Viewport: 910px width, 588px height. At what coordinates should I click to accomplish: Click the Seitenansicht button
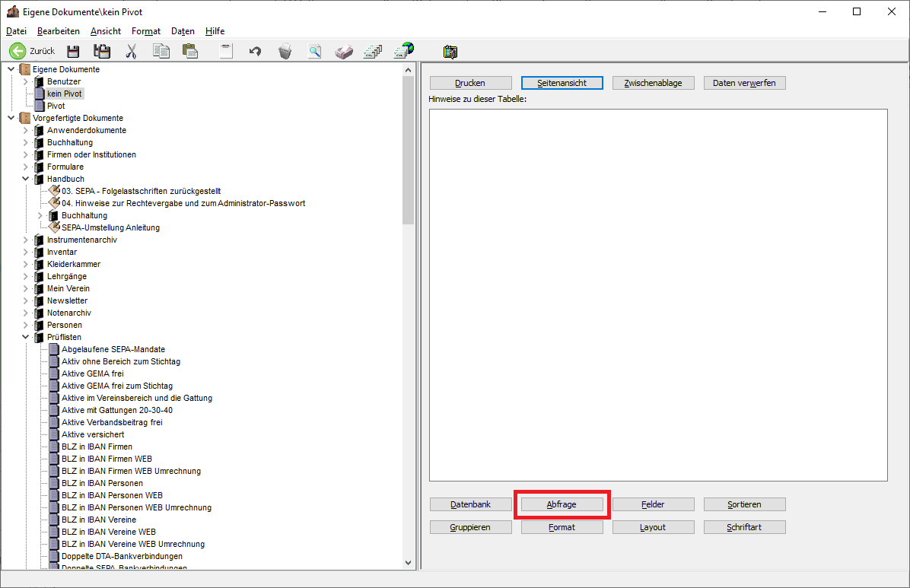(562, 83)
